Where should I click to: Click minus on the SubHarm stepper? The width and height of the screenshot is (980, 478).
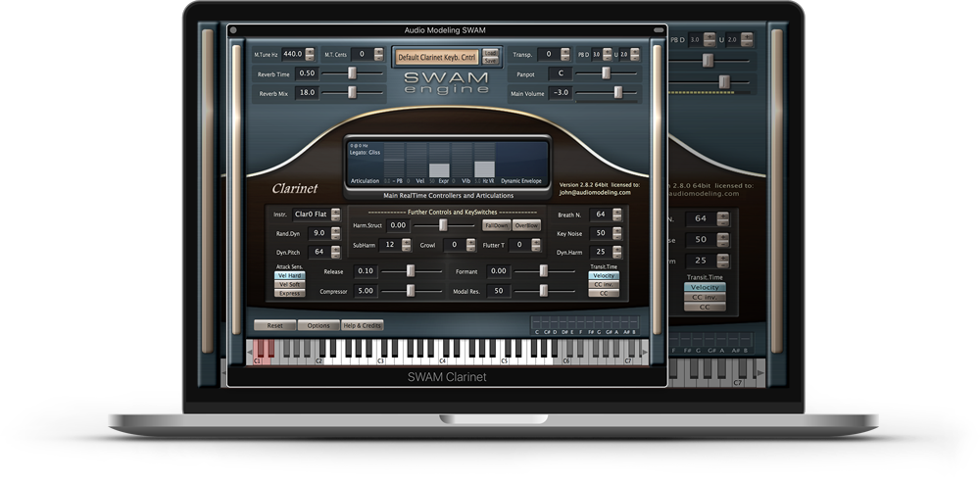407,248
